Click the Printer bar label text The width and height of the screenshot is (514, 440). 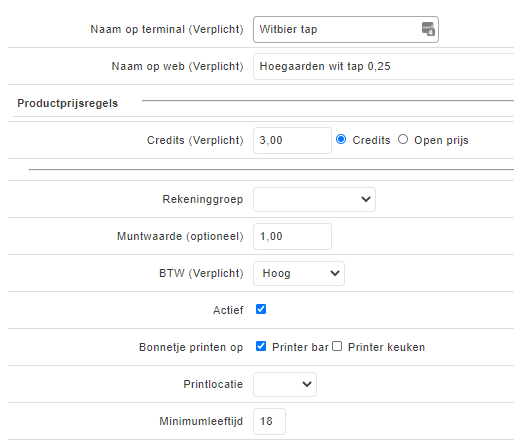click(x=300, y=347)
